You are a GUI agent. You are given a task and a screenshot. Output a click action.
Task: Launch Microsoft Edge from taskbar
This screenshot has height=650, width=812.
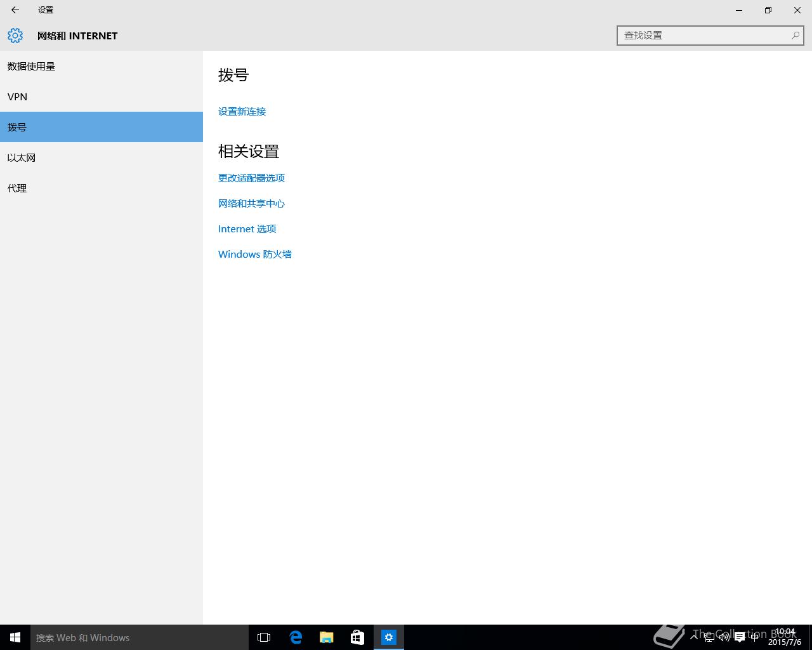tap(296, 637)
